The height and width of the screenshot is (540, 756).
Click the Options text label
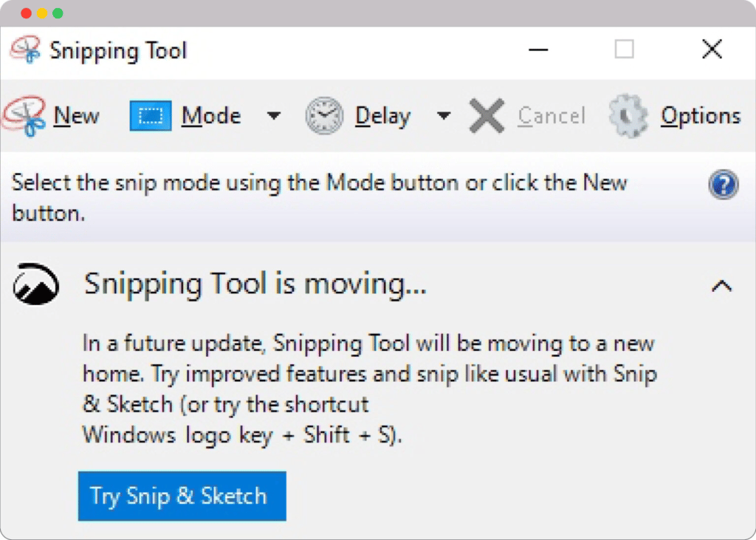700,116
